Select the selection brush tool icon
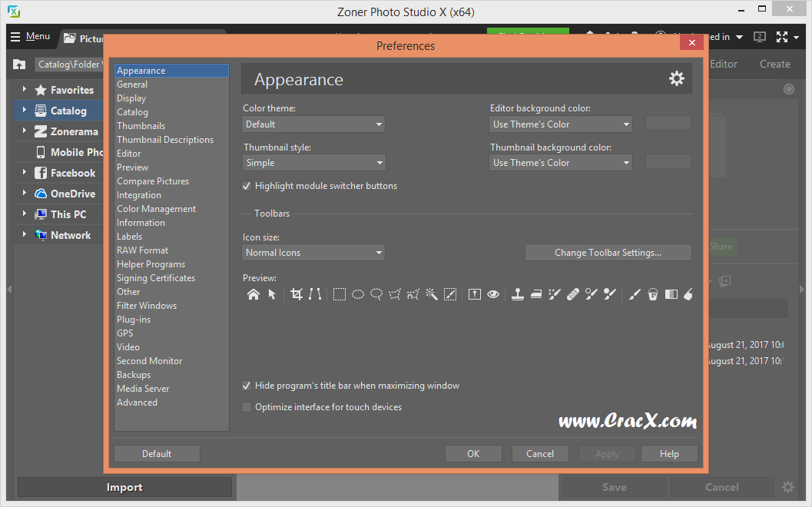Image resolution: width=812 pixels, height=507 pixels. click(x=450, y=294)
